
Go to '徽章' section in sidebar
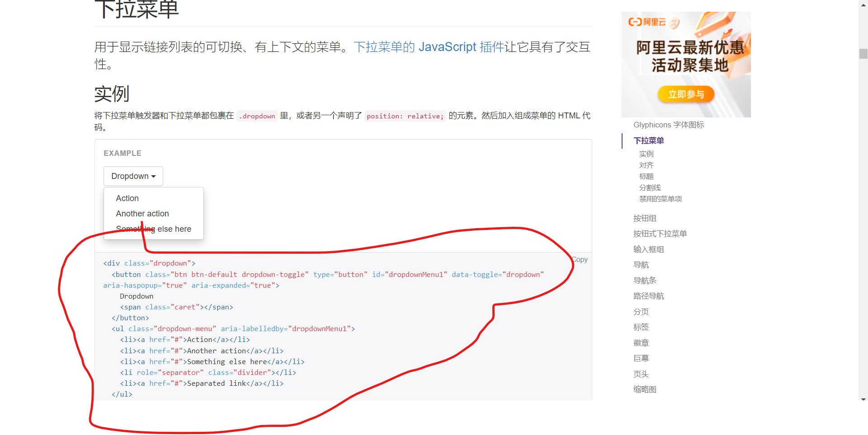[641, 343]
